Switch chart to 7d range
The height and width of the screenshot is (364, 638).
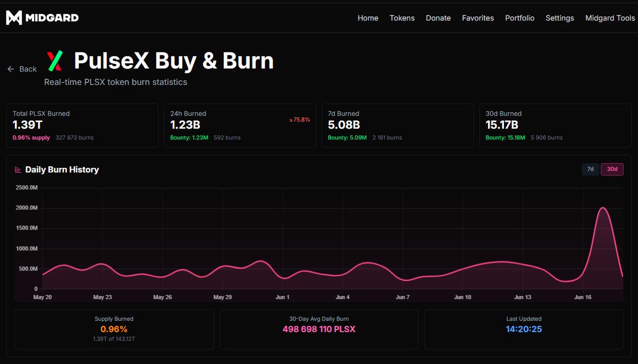pyautogui.click(x=590, y=170)
